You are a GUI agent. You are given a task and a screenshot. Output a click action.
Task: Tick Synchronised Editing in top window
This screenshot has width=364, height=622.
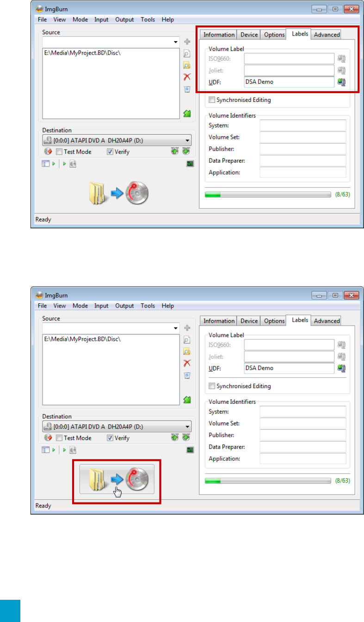pyautogui.click(x=212, y=100)
